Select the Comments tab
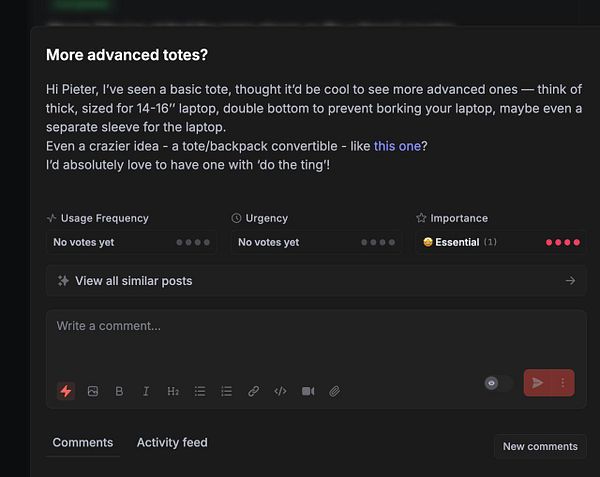Image resolution: width=600 pixels, height=477 pixels. tap(83, 442)
